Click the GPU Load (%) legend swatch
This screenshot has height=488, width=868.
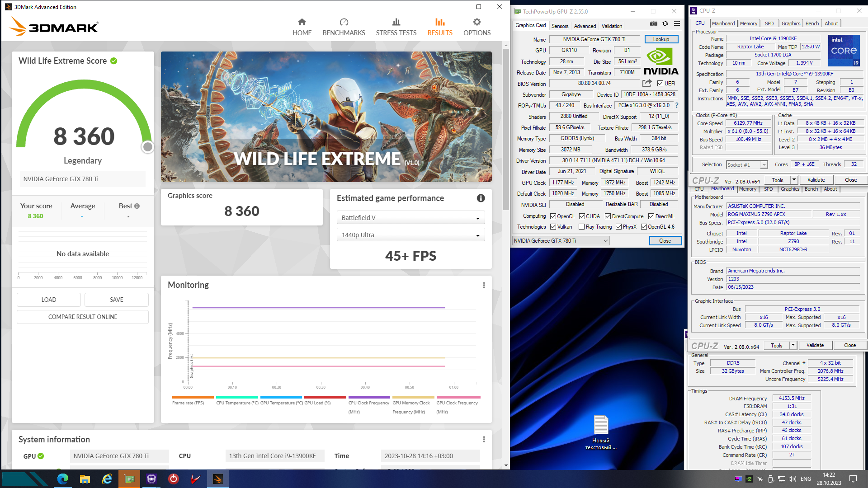point(325,398)
